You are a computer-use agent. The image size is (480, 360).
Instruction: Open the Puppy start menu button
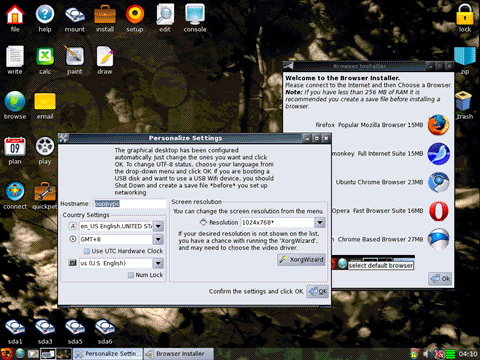(x=7, y=354)
